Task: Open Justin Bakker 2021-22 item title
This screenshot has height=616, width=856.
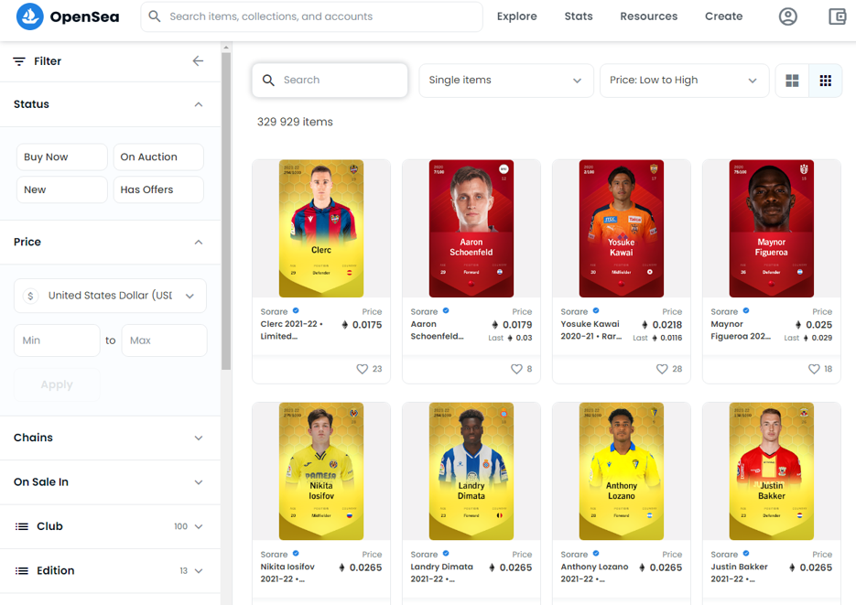Action: (x=739, y=573)
